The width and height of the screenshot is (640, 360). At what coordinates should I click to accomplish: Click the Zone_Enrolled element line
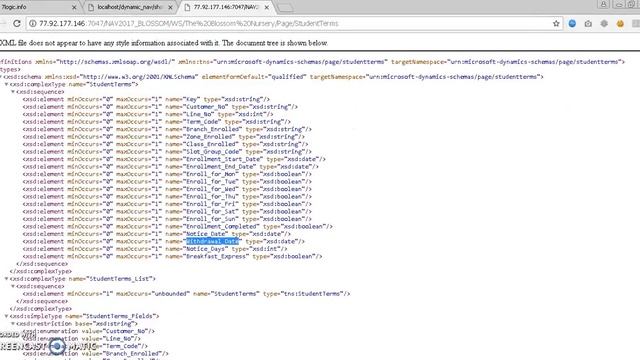click(164, 137)
